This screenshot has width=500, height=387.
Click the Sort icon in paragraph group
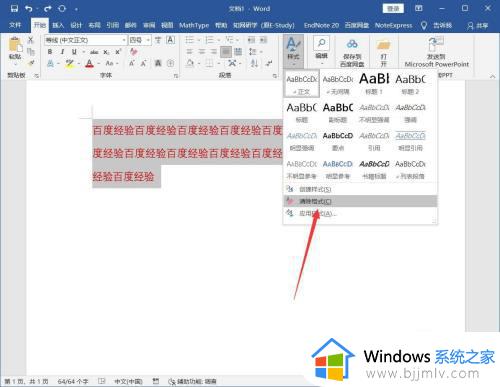[254, 63]
